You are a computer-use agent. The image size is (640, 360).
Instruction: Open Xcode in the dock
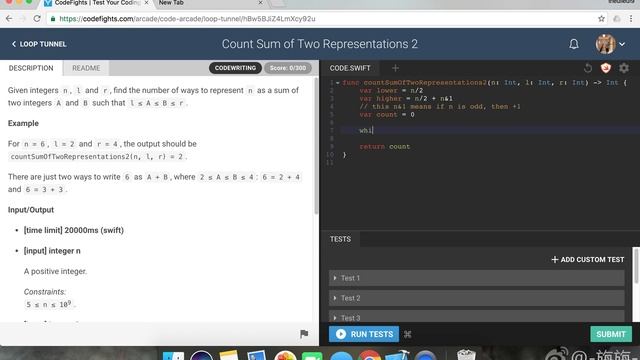tap(397, 356)
